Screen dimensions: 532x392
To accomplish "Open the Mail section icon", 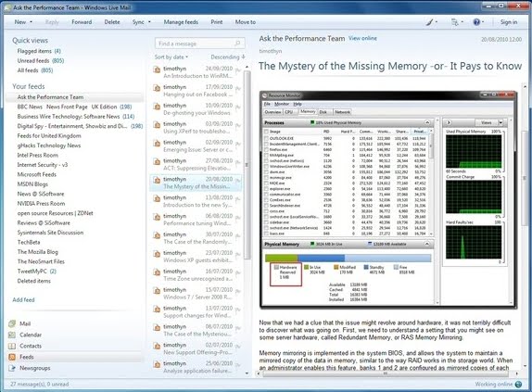I will (x=12, y=323).
